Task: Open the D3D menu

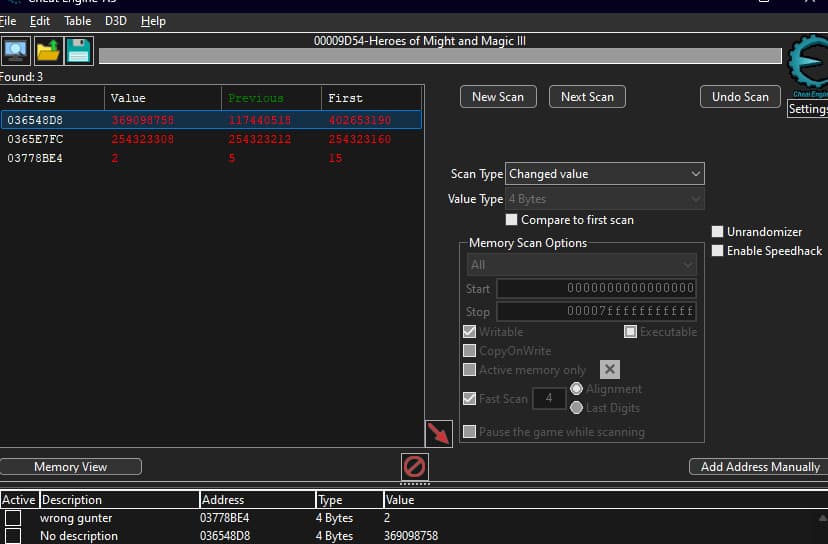Action: point(116,21)
